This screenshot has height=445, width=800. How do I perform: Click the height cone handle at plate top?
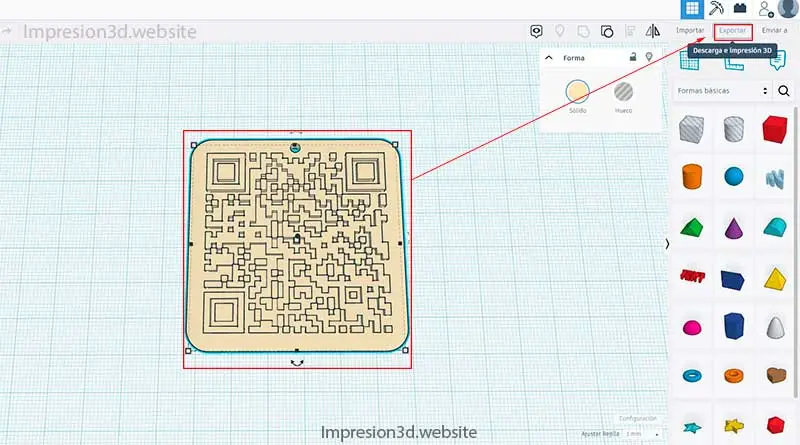295,147
